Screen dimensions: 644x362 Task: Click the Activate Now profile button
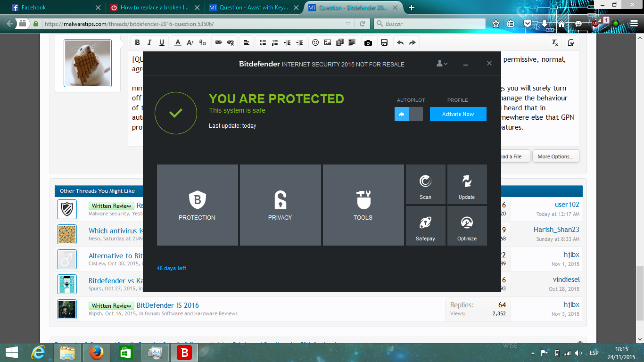[x=458, y=114]
